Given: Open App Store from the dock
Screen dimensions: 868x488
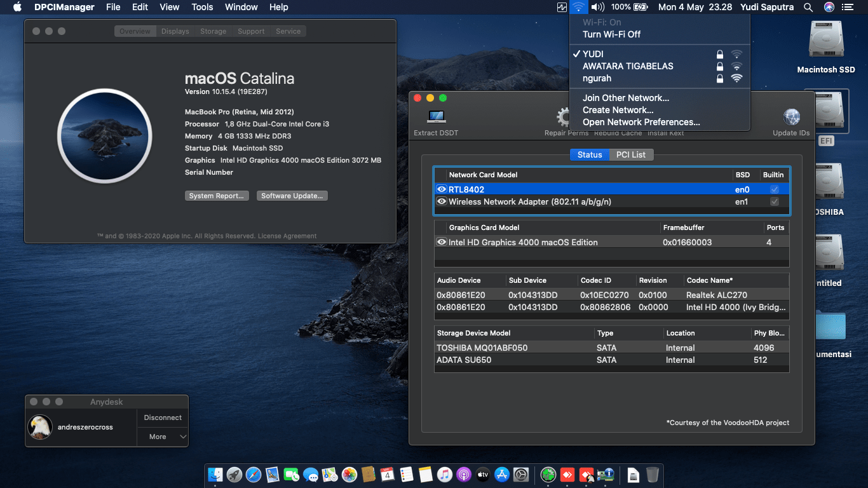Looking at the screenshot, I should [502, 474].
